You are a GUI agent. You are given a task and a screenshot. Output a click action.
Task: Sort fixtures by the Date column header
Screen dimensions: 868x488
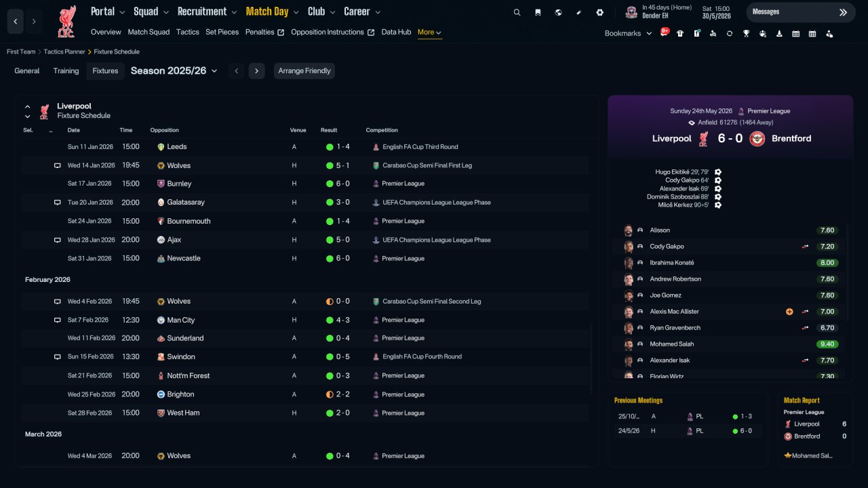pos(73,130)
